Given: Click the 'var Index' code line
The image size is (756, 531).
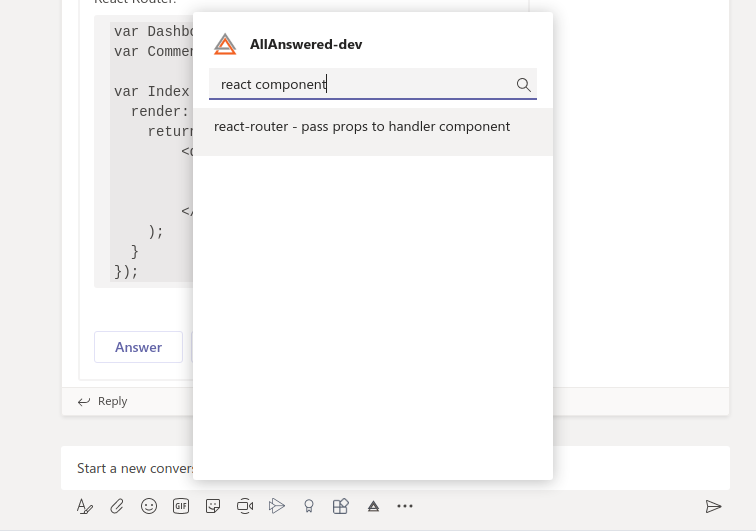Looking at the screenshot, I should (x=152, y=91).
